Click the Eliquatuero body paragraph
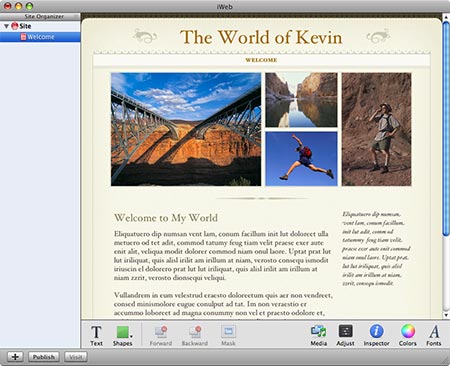The width and height of the screenshot is (450, 366). coord(223,255)
